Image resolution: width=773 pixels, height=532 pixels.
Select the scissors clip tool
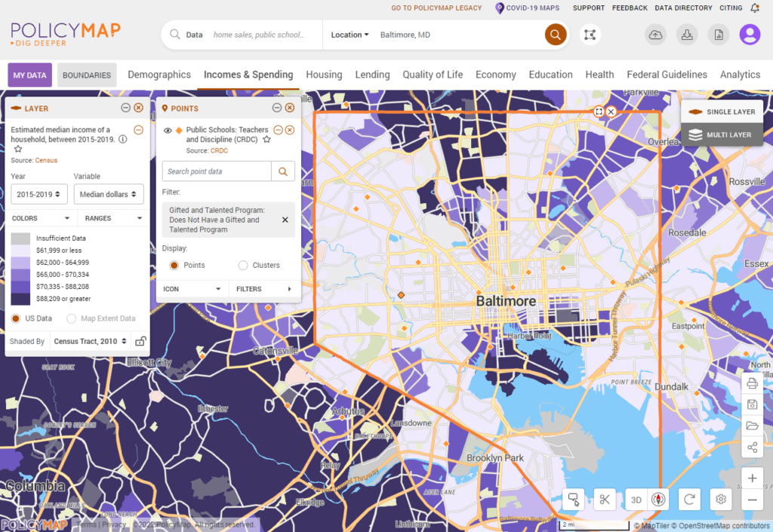(605, 500)
